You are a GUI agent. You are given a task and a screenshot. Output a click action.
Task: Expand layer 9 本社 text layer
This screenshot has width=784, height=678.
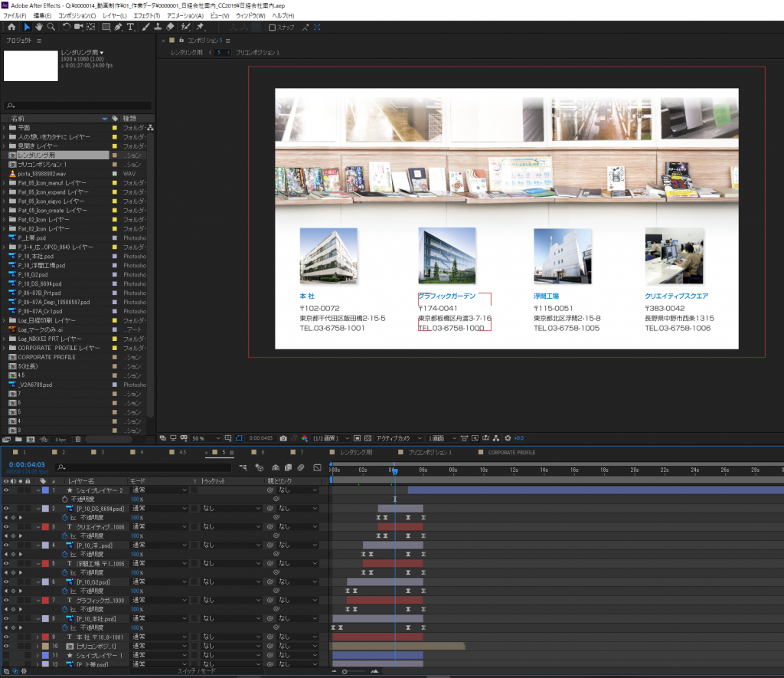click(38, 637)
